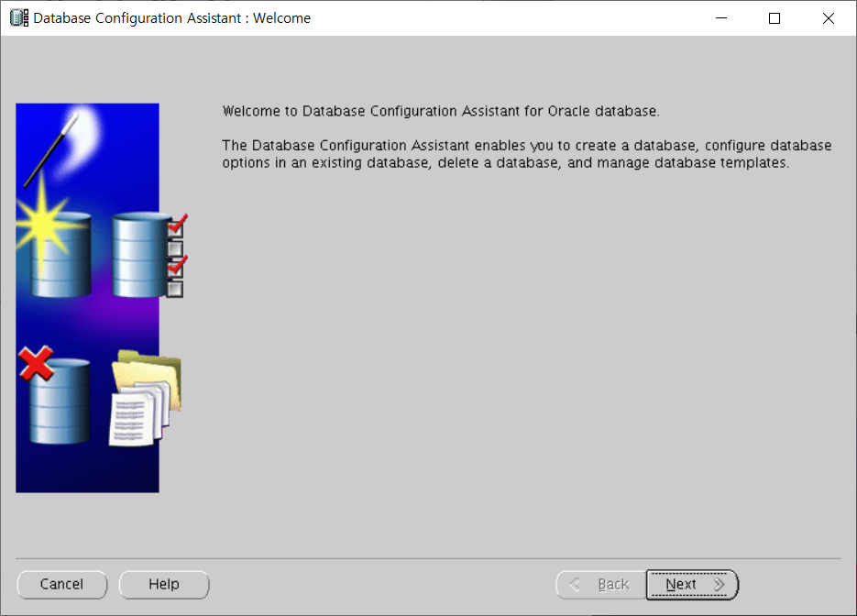Click the database with checklist graphic

click(149, 255)
